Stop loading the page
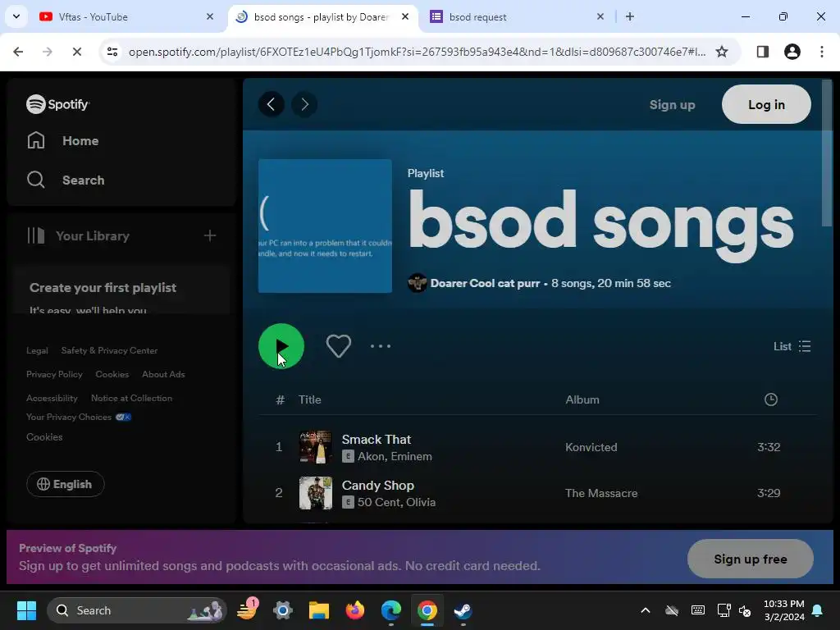 pos(76,52)
